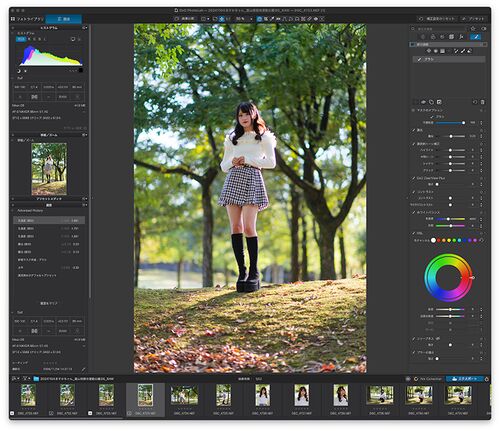Click the pencil edit icon beside capture date
The width and height of the screenshot is (500, 431).
(83, 369)
